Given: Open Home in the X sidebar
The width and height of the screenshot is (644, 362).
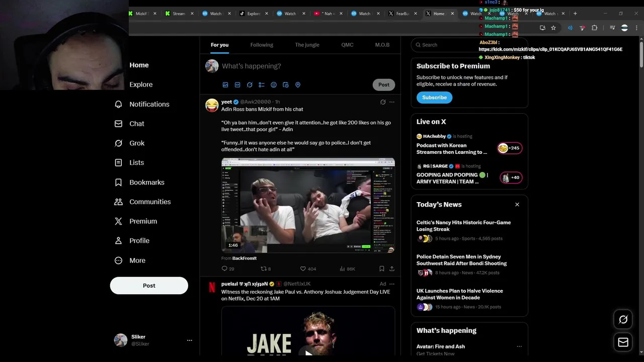Looking at the screenshot, I should point(139,65).
